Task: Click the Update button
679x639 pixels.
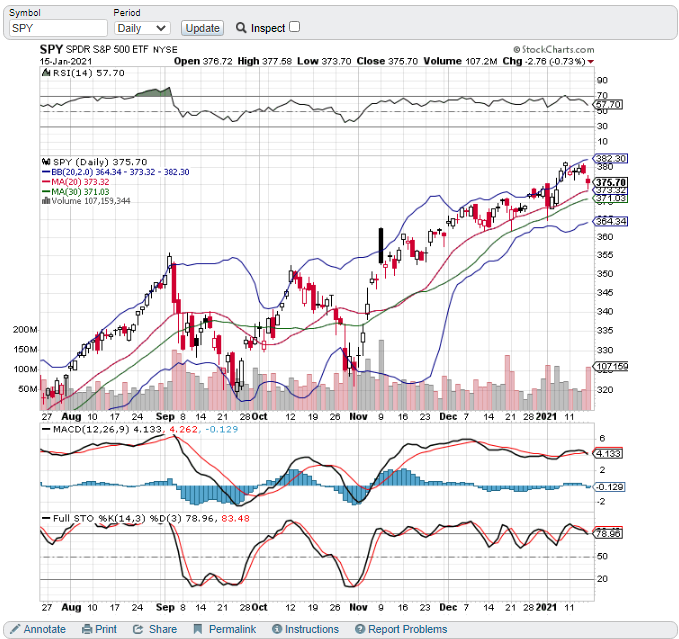Action: pyautogui.click(x=202, y=28)
